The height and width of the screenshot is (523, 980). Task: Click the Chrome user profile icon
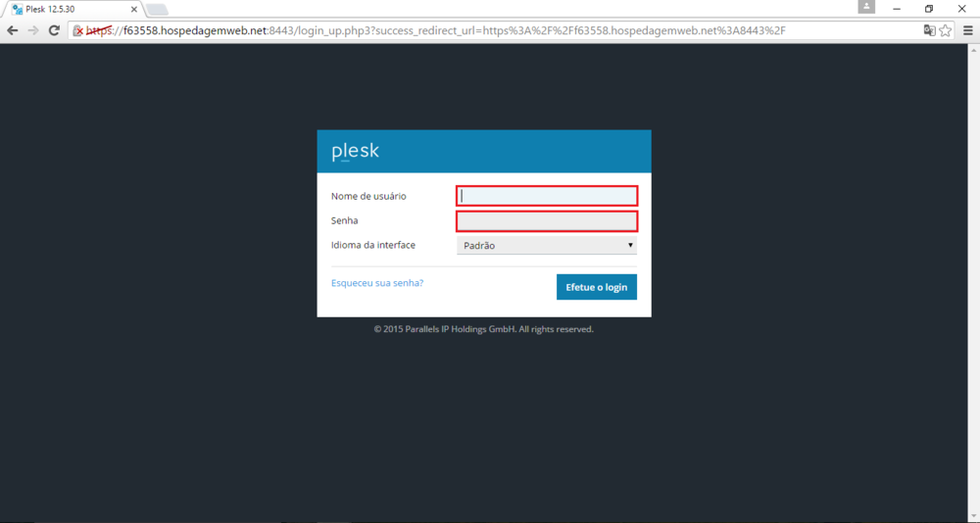866,8
